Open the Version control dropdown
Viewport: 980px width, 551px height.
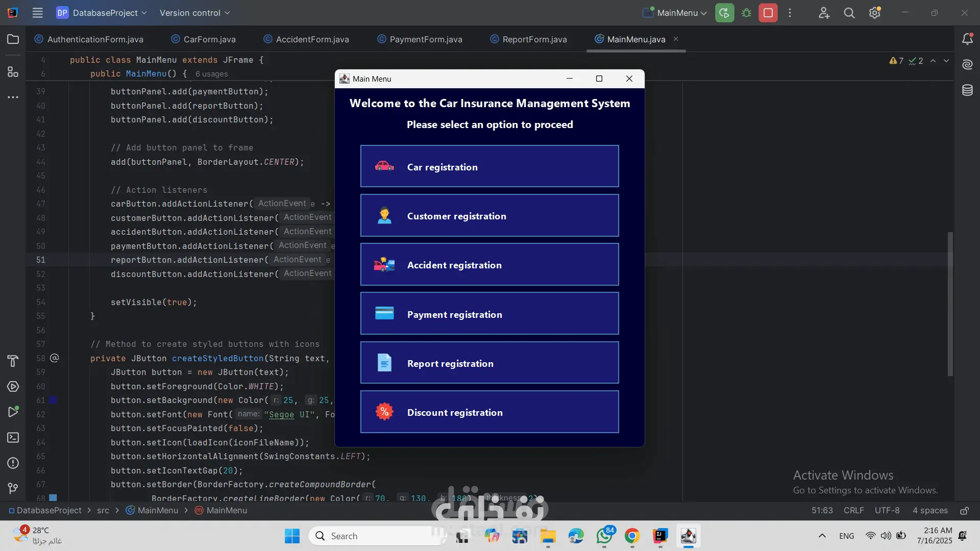click(x=194, y=13)
